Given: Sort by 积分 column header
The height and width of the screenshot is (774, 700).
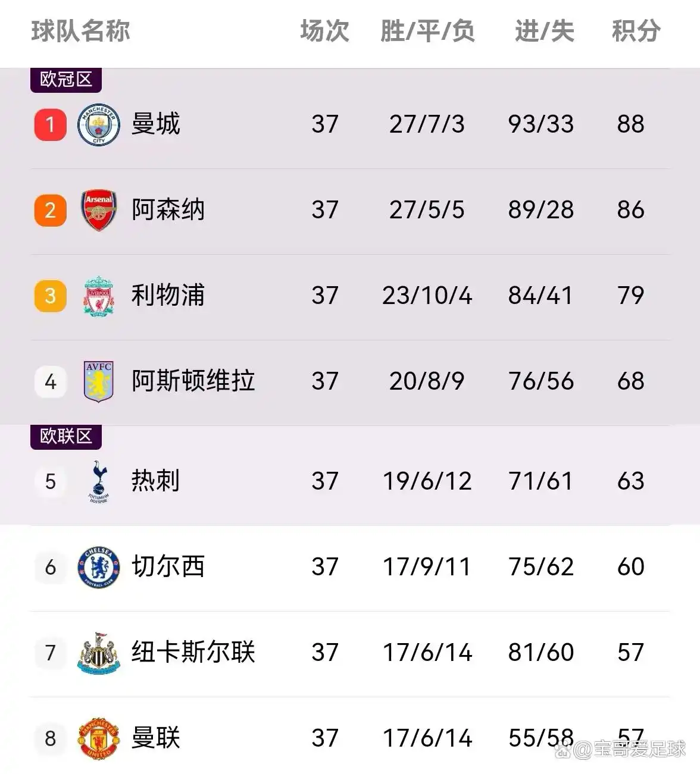Looking at the screenshot, I should [636, 31].
